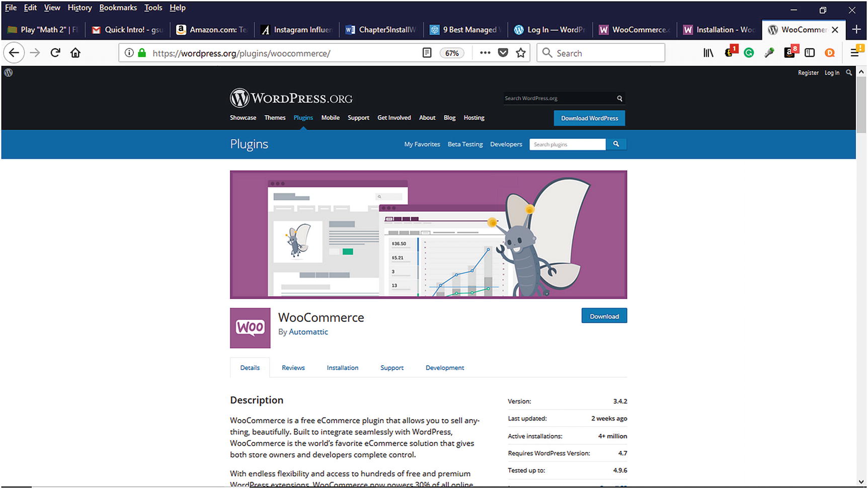The height and width of the screenshot is (489, 868).
Task: Open the plugin Installation tab
Action: (x=343, y=368)
